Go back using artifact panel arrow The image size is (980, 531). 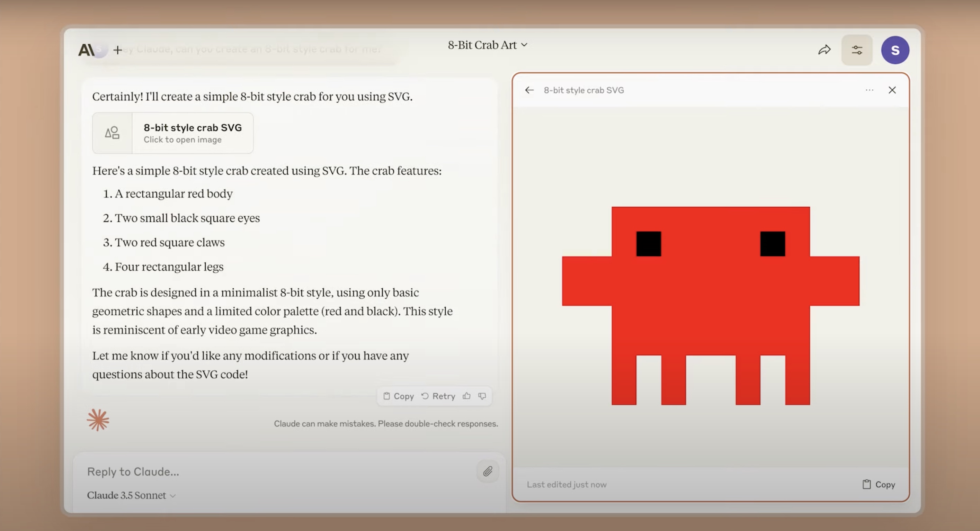coord(529,90)
